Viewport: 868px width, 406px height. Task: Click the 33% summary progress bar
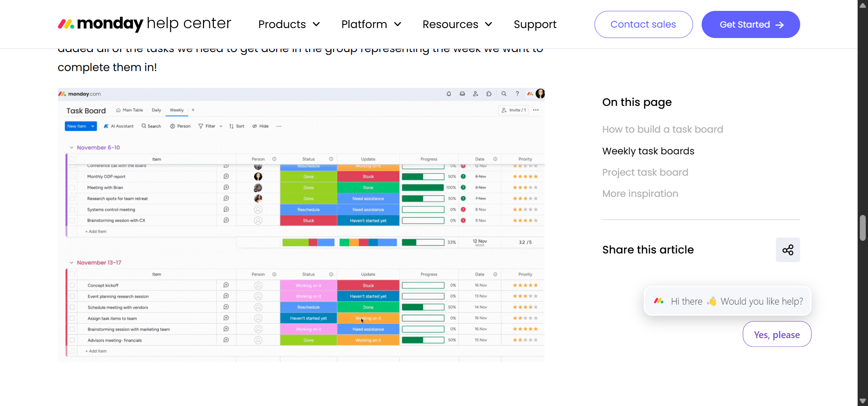(x=423, y=243)
